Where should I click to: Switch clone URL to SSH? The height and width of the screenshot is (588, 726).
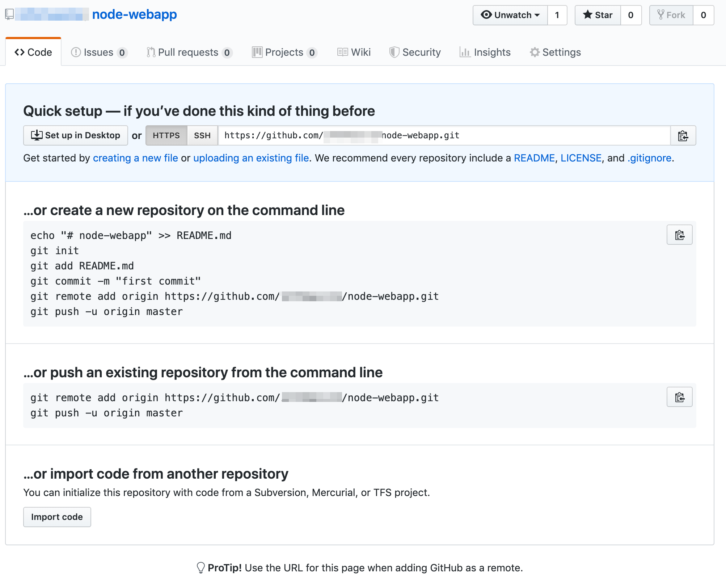click(x=202, y=135)
